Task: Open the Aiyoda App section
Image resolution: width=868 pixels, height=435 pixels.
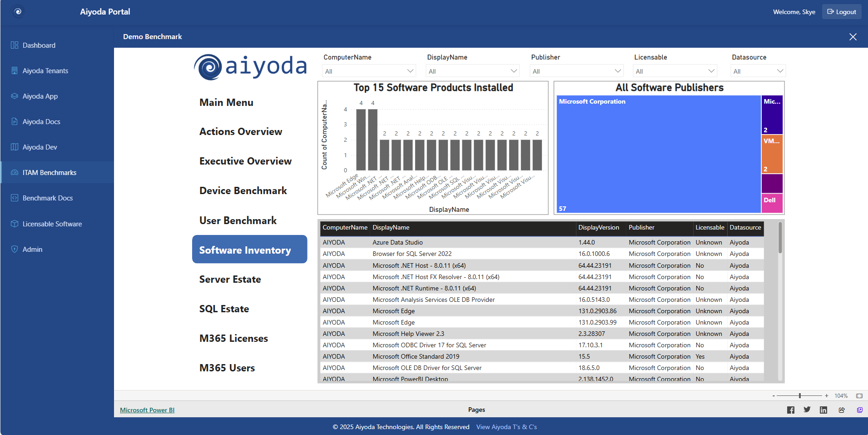Action: [x=40, y=96]
